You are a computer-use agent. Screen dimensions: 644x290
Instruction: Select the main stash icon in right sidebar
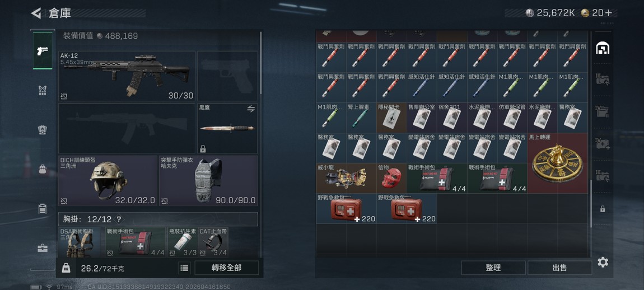point(603,49)
